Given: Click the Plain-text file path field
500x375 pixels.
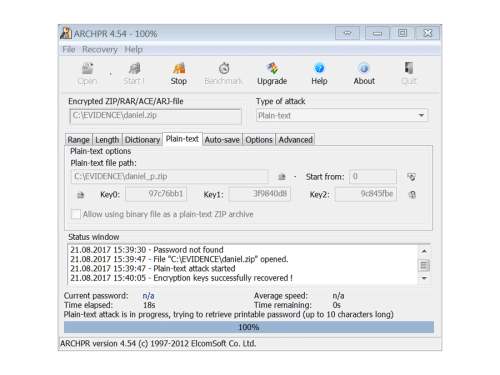Looking at the screenshot, I should [x=169, y=176].
